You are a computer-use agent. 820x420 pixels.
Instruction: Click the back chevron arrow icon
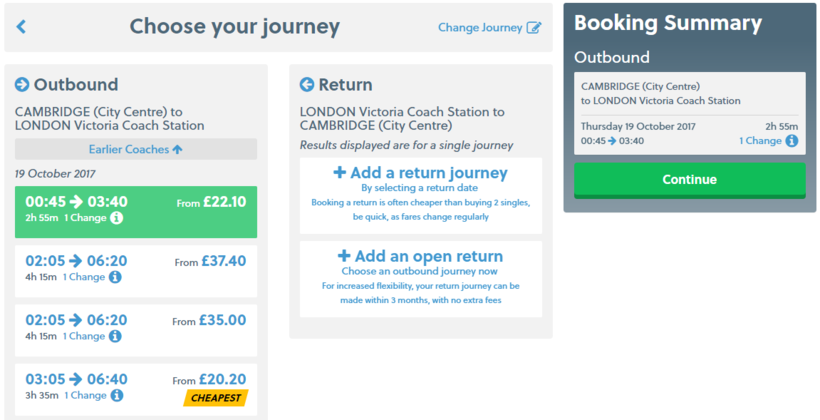(21, 27)
